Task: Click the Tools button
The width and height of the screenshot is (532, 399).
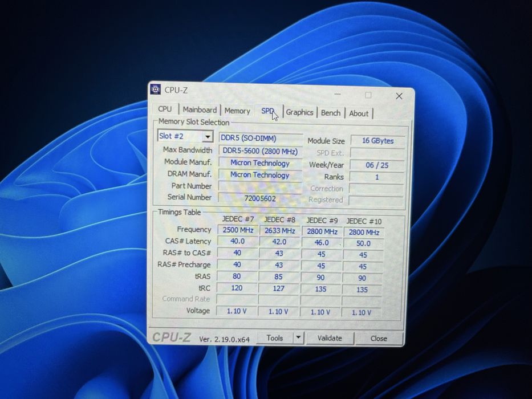Action: pos(274,338)
